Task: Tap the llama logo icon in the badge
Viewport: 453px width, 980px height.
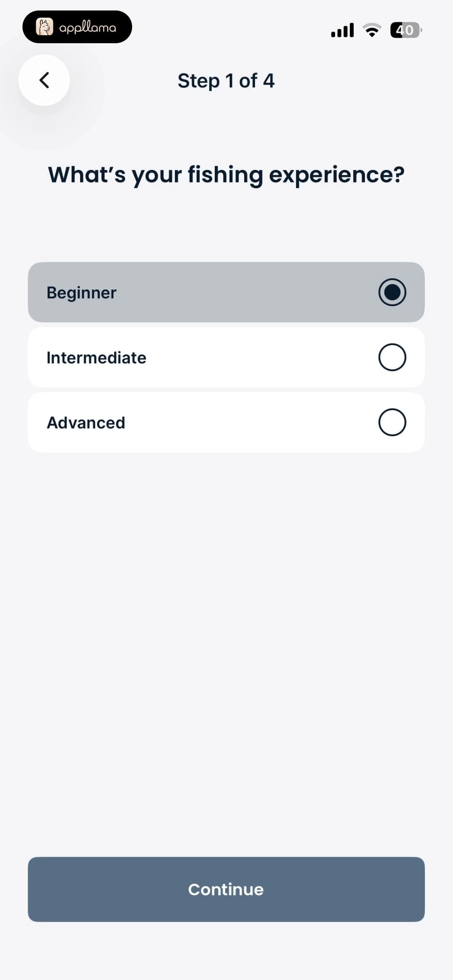Action: (44, 27)
